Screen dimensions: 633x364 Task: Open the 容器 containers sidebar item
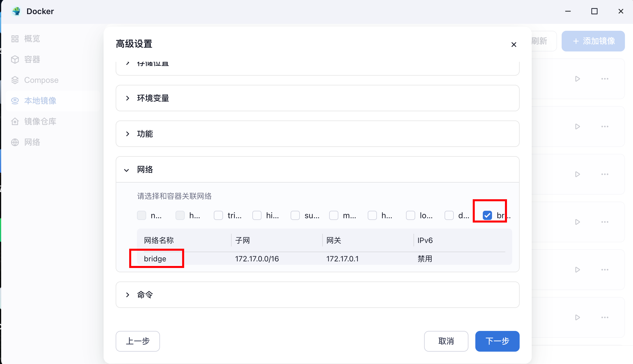[x=32, y=59]
